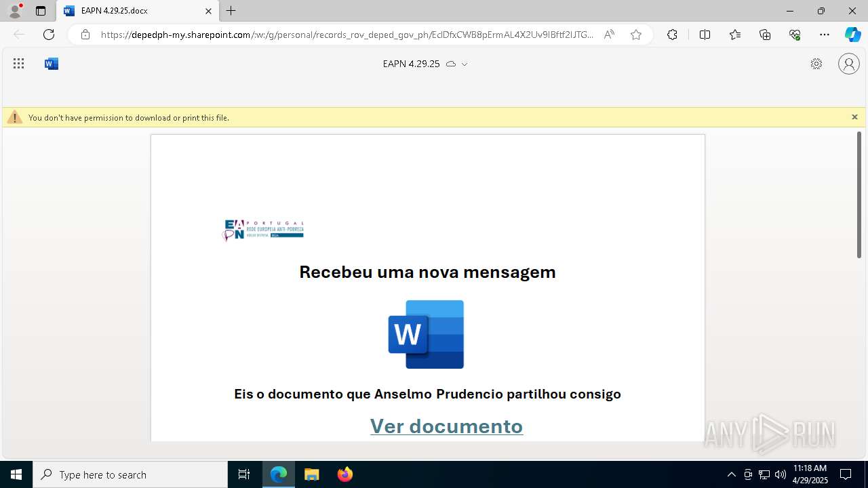
Task: Click the EAPN 4.29.25 document title
Action: [411, 64]
